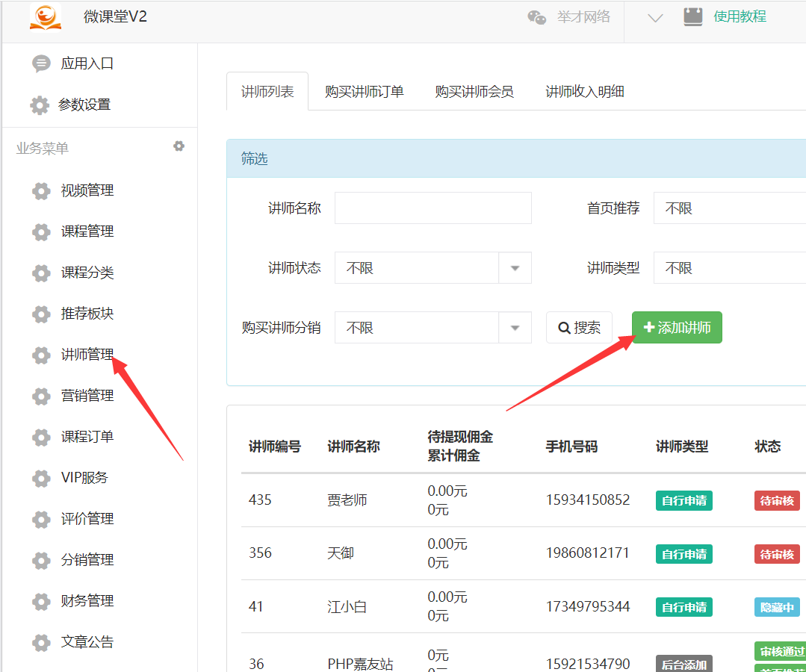Click phone number 19860812171

[x=588, y=553]
